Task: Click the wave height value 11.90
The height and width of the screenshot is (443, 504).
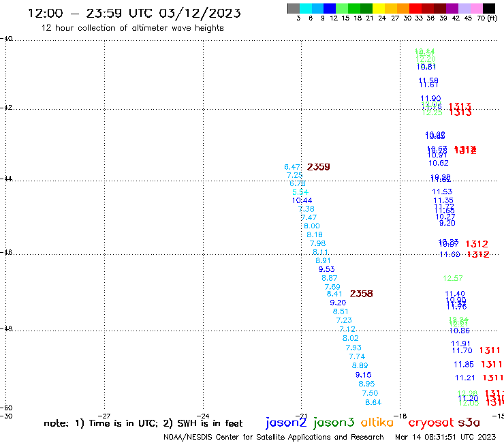Action: pos(430,98)
